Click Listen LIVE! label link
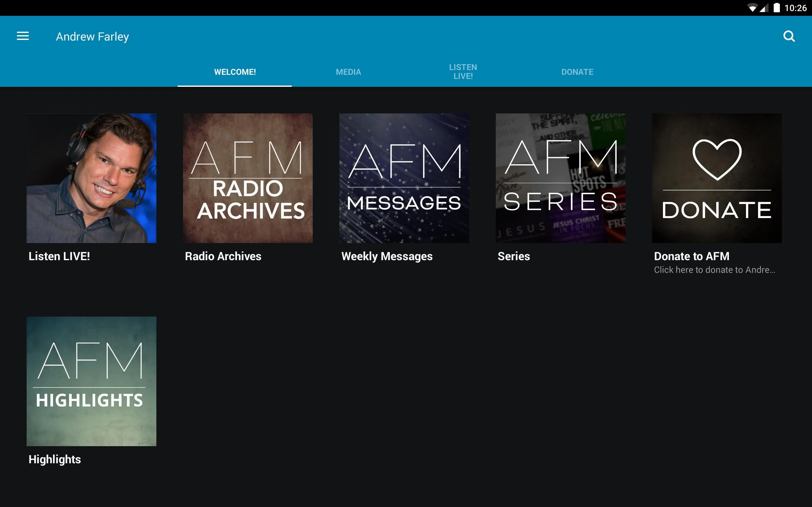 58,256
